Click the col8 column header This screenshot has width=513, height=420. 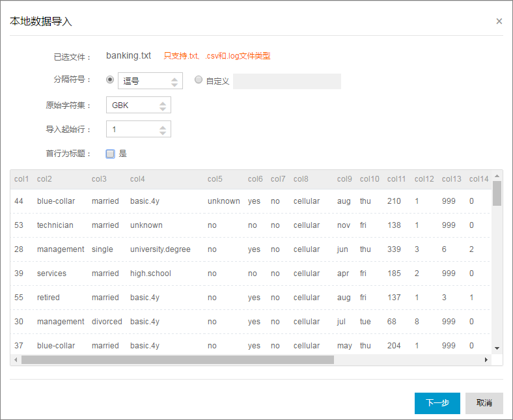tap(301, 179)
